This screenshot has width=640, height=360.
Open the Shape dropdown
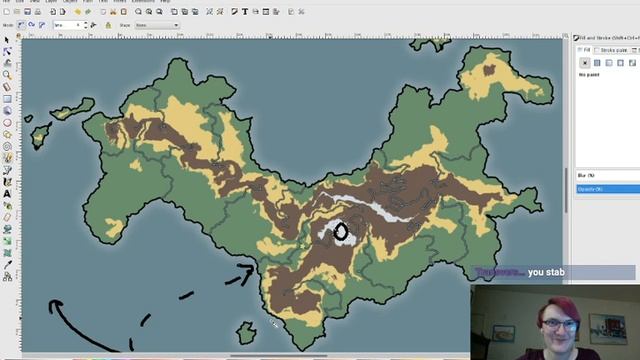point(157,25)
